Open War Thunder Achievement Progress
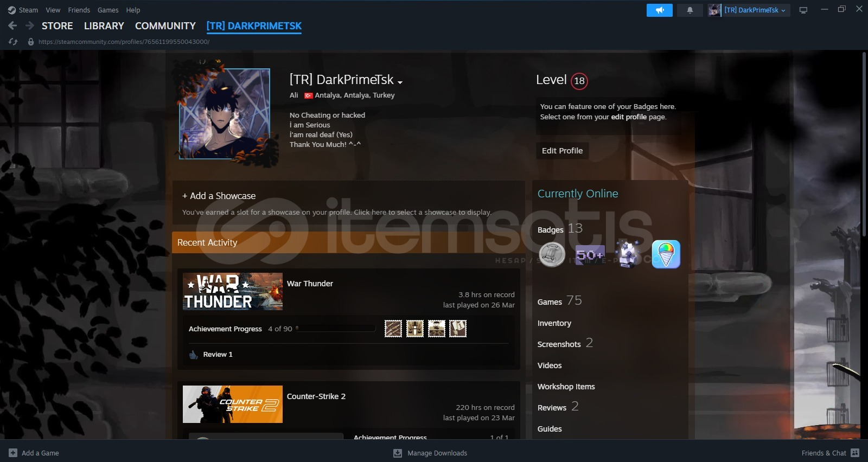Screen dimensions: 868x462 pos(225,329)
